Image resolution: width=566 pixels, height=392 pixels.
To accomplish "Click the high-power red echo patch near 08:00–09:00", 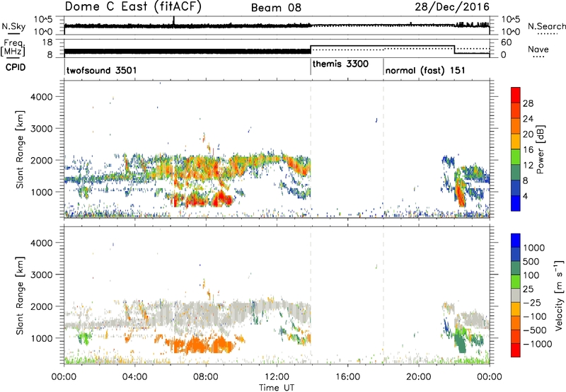I will pos(221,199).
